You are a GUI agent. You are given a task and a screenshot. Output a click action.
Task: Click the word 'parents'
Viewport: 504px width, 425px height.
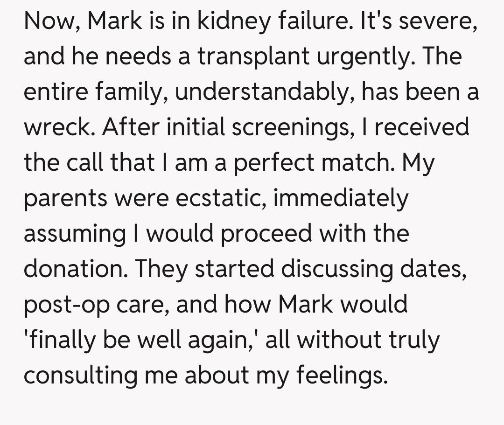[65, 198]
